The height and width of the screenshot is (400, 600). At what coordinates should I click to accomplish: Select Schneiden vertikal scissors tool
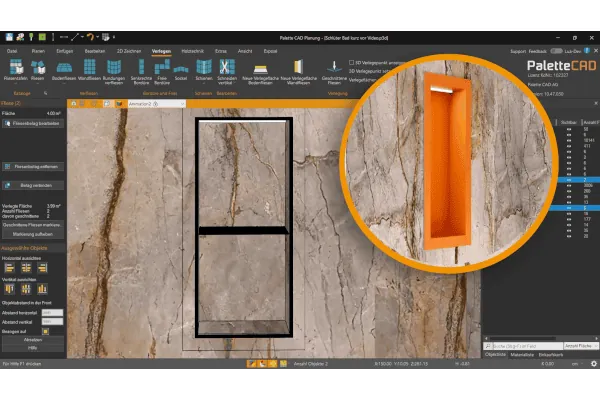227,72
